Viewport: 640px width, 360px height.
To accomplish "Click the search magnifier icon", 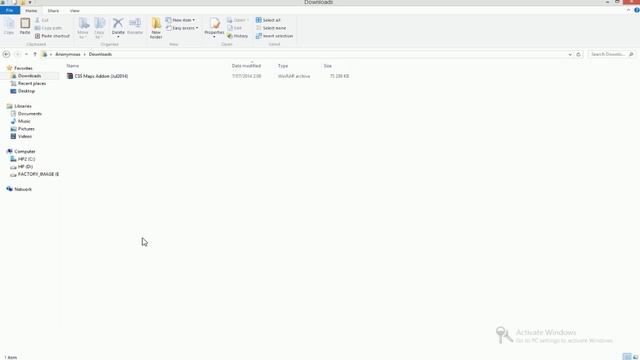I will tap(631, 54).
